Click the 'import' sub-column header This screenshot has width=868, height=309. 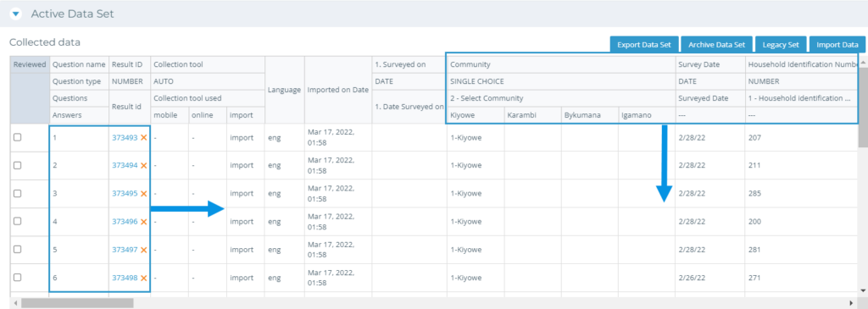(246, 115)
